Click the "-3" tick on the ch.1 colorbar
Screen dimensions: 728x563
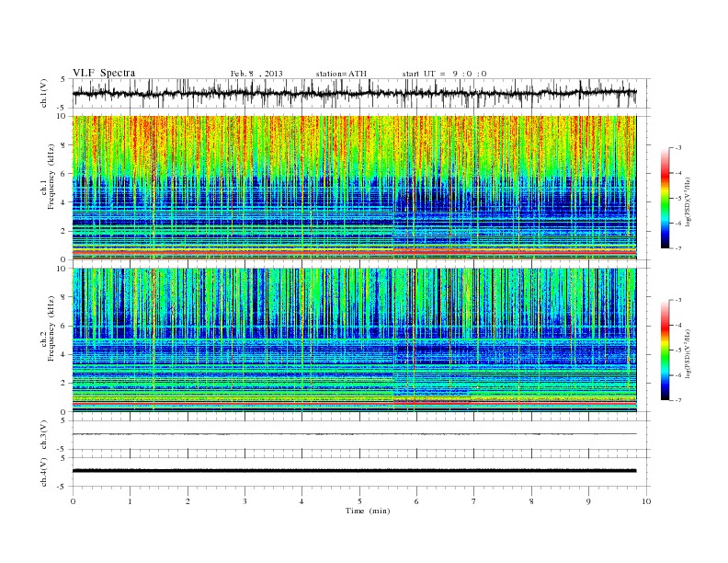678,148
